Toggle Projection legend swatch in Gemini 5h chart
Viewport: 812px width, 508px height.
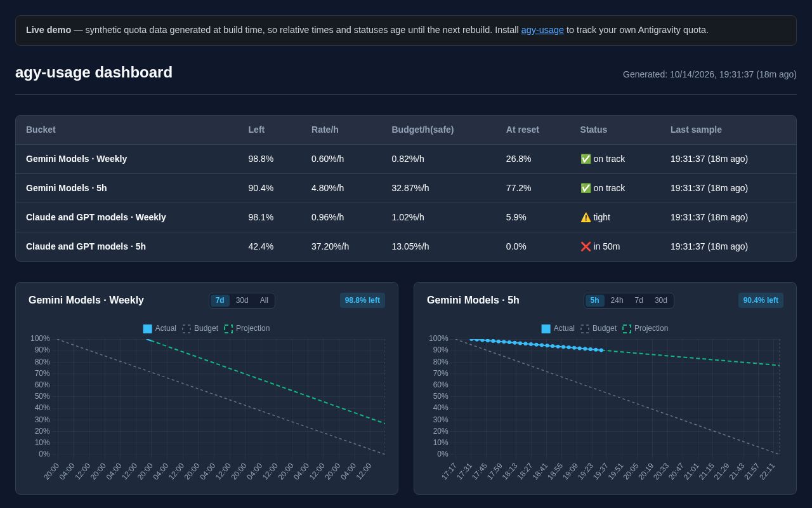627,329
